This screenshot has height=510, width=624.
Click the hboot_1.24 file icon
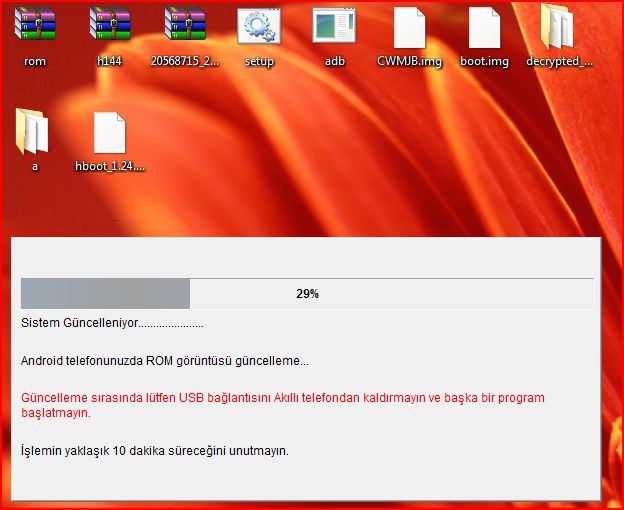pos(109,133)
